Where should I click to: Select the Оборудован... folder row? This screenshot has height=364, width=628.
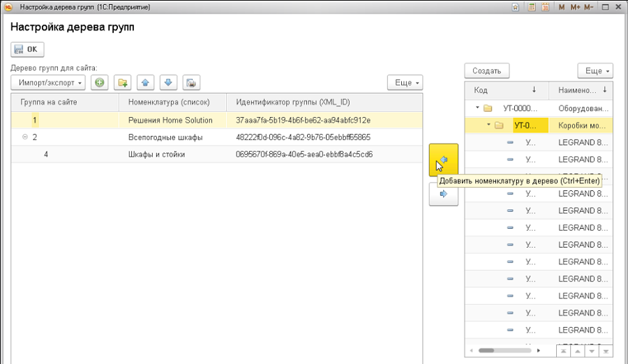pyautogui.click(x=539, y=108)
